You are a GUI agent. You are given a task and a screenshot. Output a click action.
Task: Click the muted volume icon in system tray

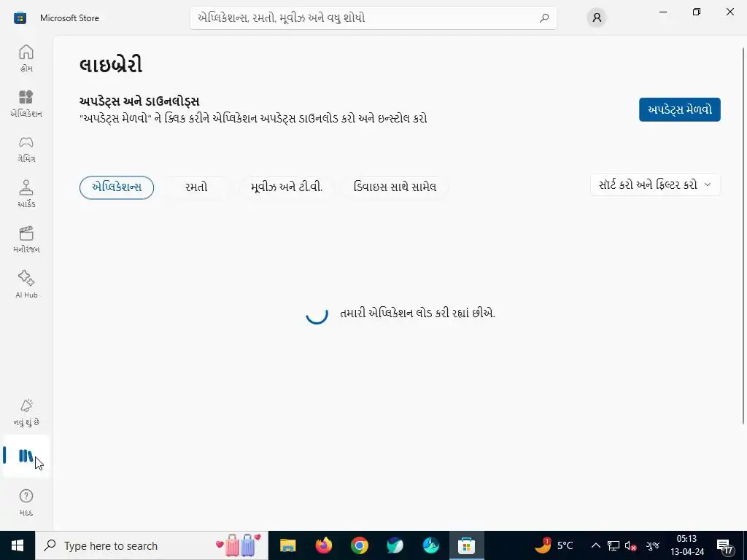point(631,545)
